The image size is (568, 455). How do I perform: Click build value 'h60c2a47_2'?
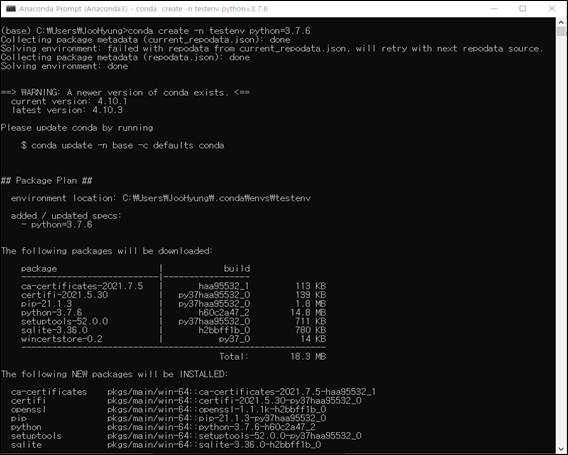(224, 312)
